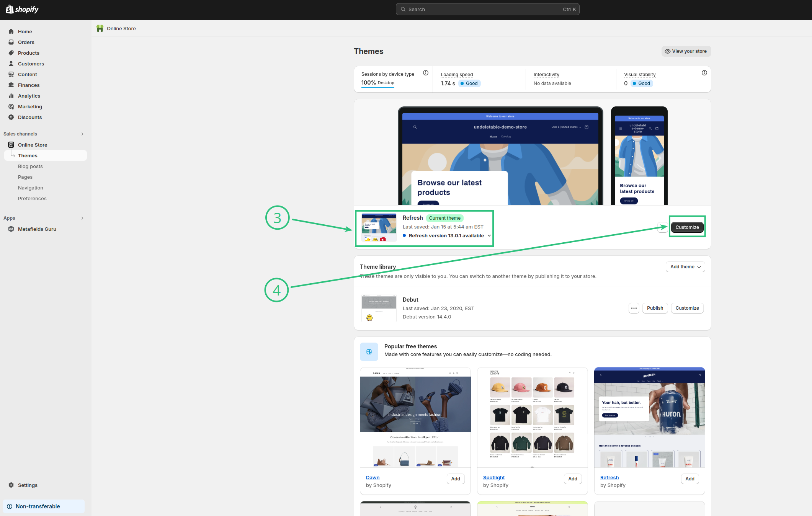Click the Products tag icon

(11, 53)
